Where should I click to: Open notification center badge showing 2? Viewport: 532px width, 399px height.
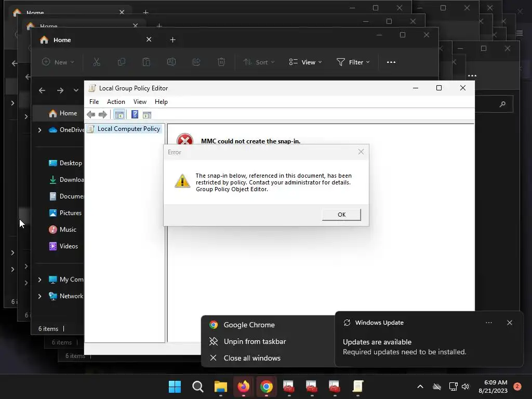(x=517, y=387)
